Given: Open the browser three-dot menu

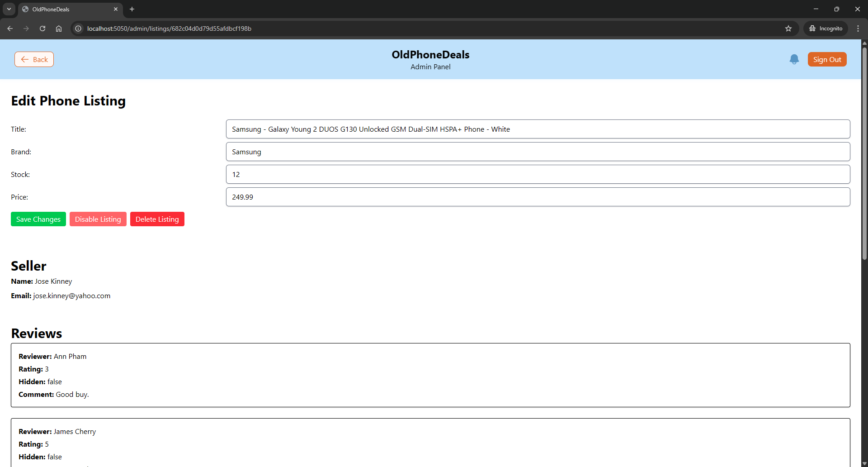Looking at the screenshot, I should pyautogui.click(x=858, y=29).
